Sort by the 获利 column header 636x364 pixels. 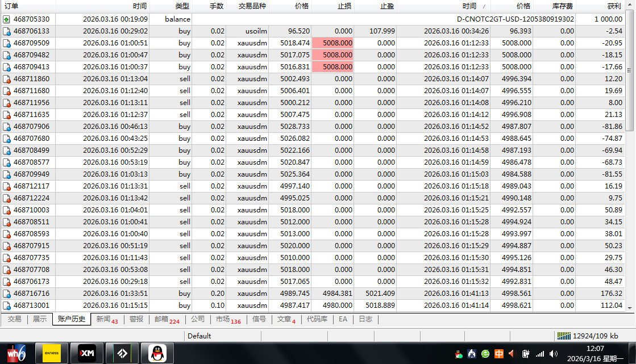[x=613, y=6]
